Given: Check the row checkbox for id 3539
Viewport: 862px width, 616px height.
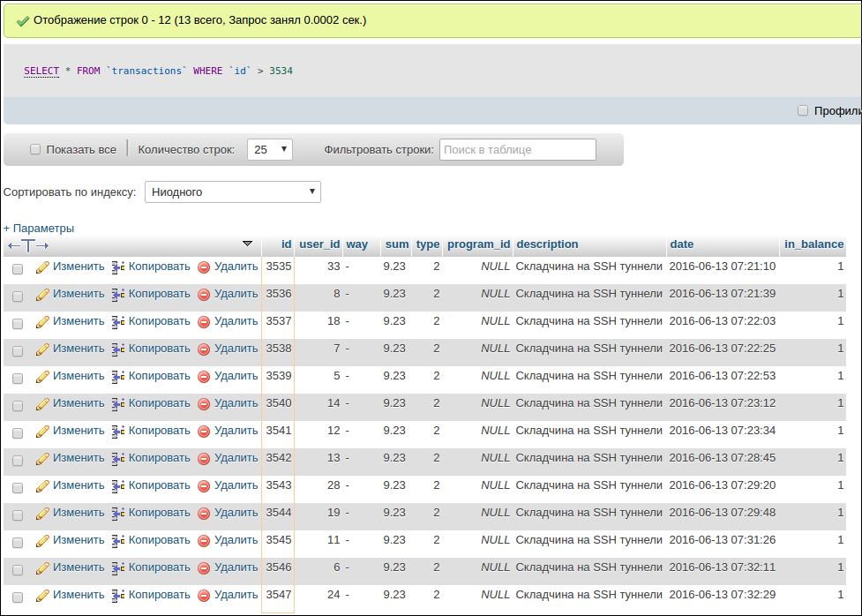Looking at the screenshot, I should (18, 379).
